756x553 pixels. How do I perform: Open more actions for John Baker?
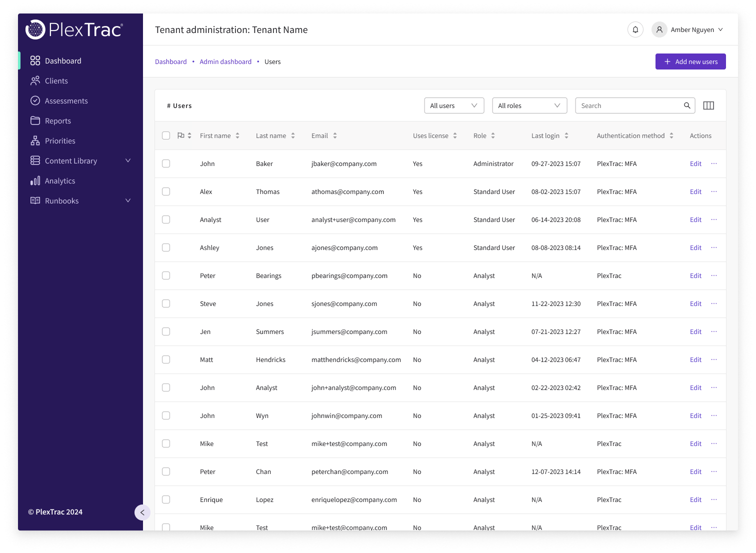[714, 163]
